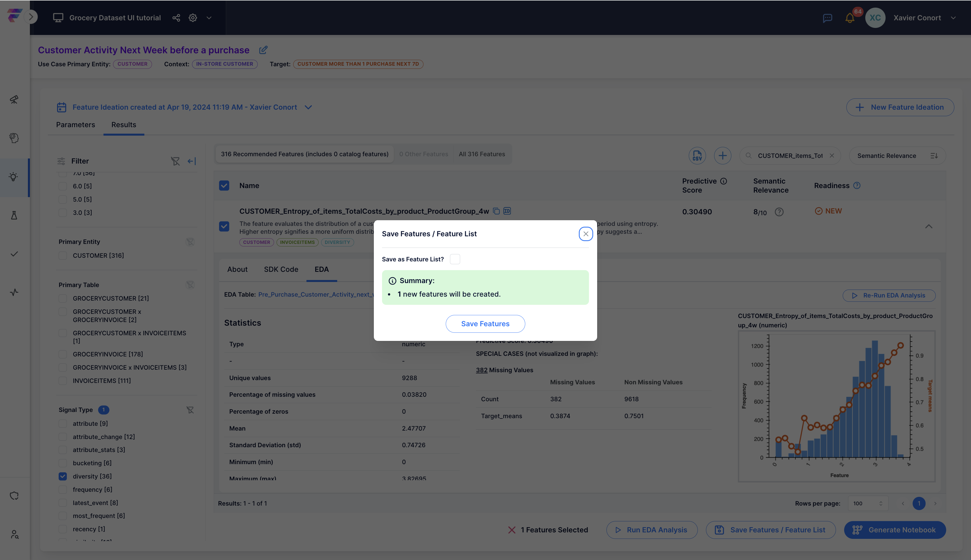The width and height of the screenshot is (971, 560).
Task: Click the XC user avatar
Action: click(875, 18)
